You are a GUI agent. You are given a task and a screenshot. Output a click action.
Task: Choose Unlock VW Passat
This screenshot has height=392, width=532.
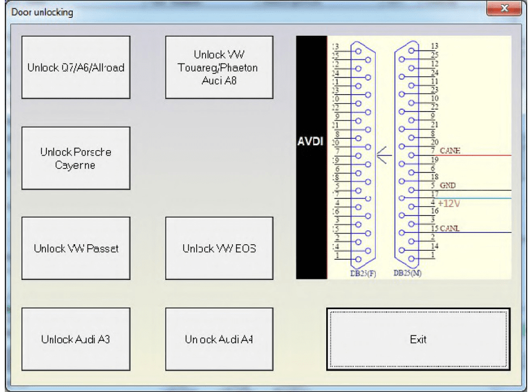point(76,248)
